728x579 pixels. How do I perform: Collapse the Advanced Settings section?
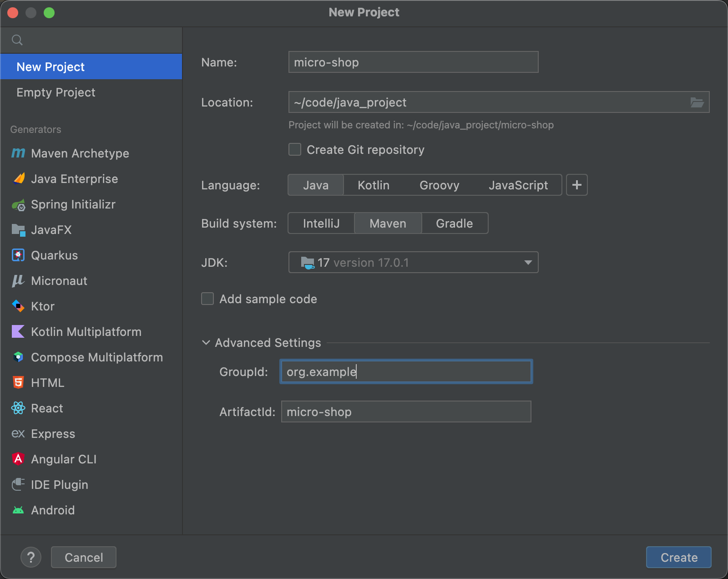(206, 343)
